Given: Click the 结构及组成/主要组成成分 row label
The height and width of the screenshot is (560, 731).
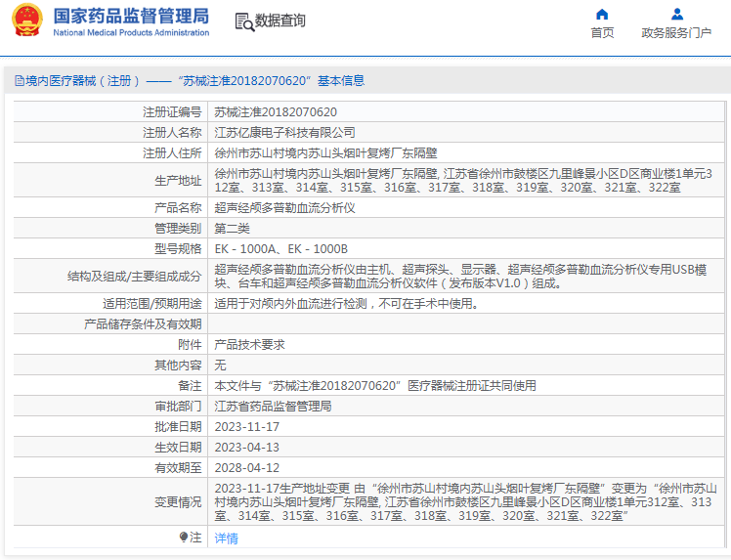Looking at the screenshot, I should click(x=135, y=276).
